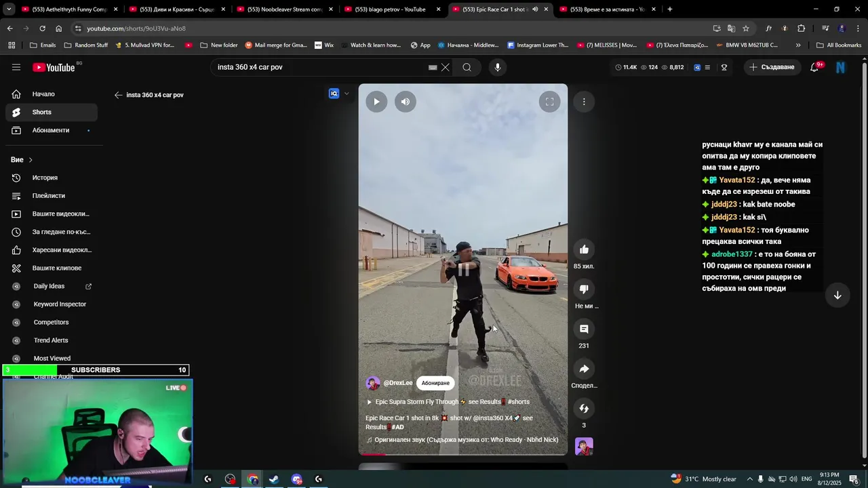Open the @DrexLee channel name
The width and height of the screenshot is (868, 488).
click(x=398, y=383)
